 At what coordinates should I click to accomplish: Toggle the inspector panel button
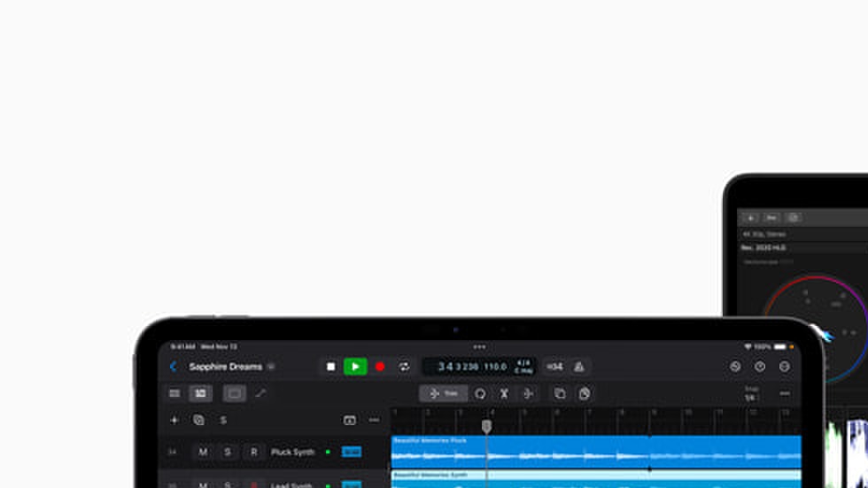click(x=234, y=393)
